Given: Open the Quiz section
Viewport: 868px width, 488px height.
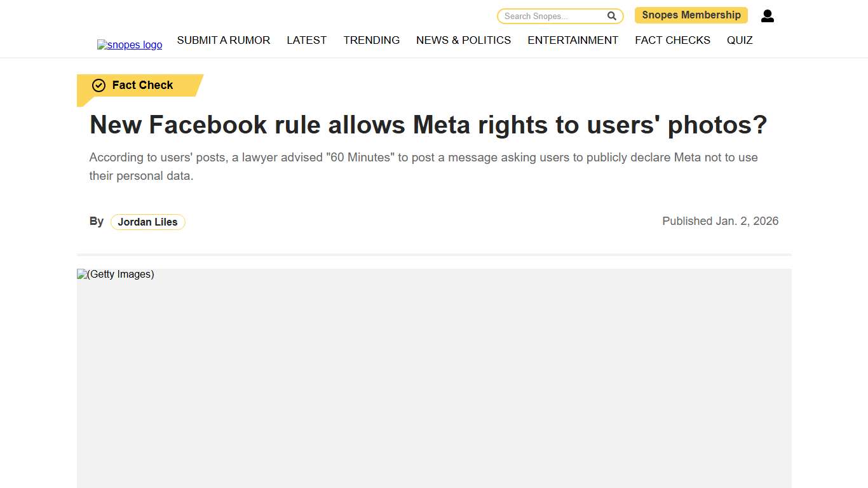Looking at the screenshot, I should tap(740, 40).
